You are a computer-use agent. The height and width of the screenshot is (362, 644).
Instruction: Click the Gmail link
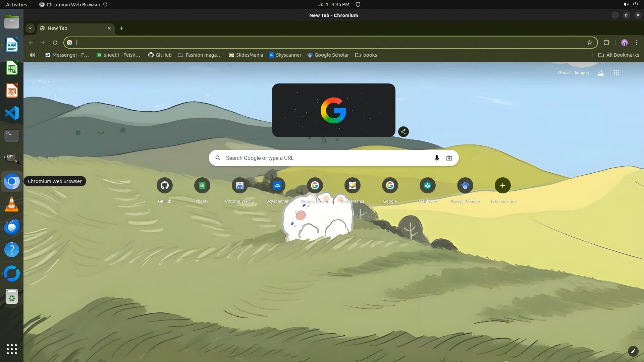(x=563, y=73)
